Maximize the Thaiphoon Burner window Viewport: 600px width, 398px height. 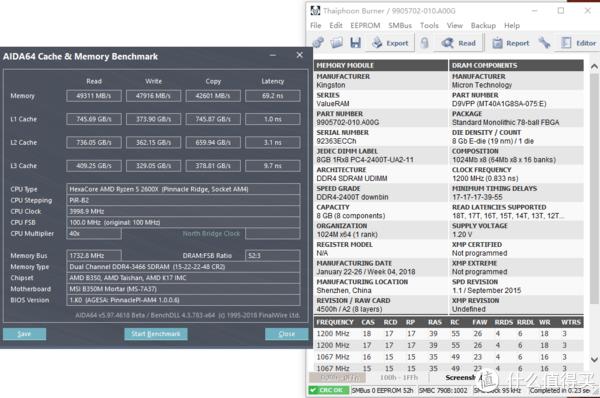pyautogui.click(x=561, y=11)
